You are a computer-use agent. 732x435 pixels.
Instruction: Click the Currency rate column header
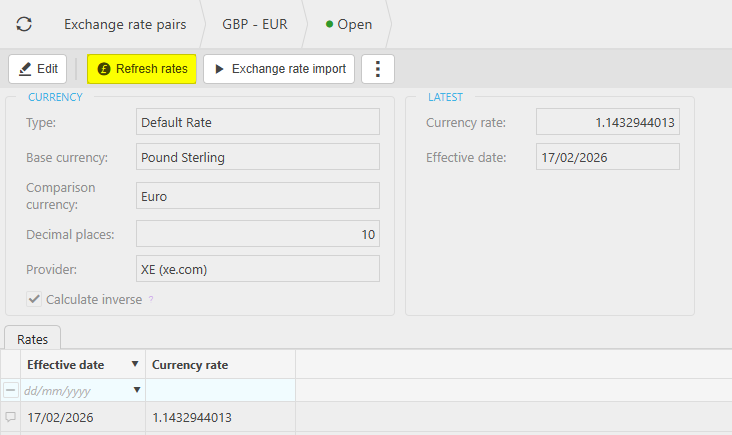click(190, 365)
